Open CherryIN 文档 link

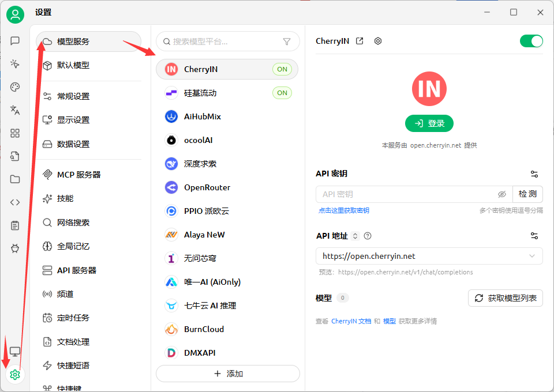point(351,321)
